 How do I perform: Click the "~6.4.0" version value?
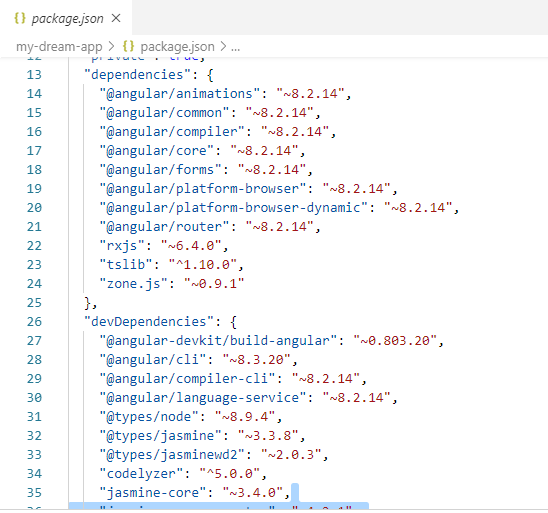coord(191,246)
